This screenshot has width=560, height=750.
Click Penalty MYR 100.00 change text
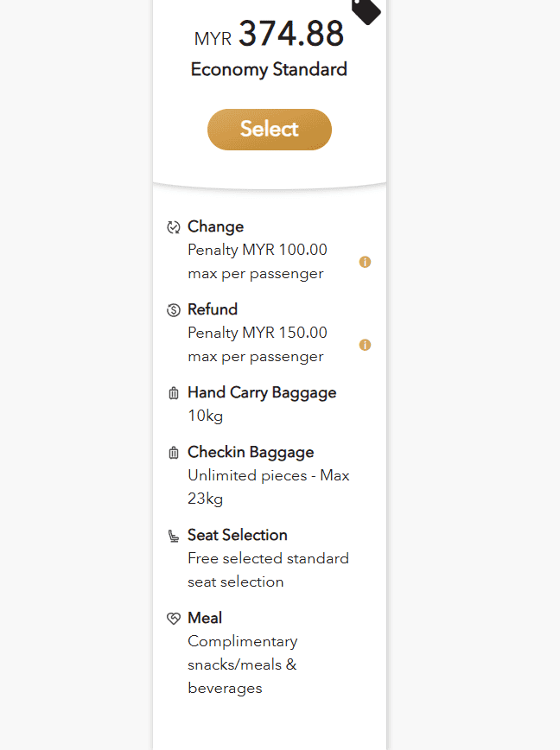click(x=258, y=250)
